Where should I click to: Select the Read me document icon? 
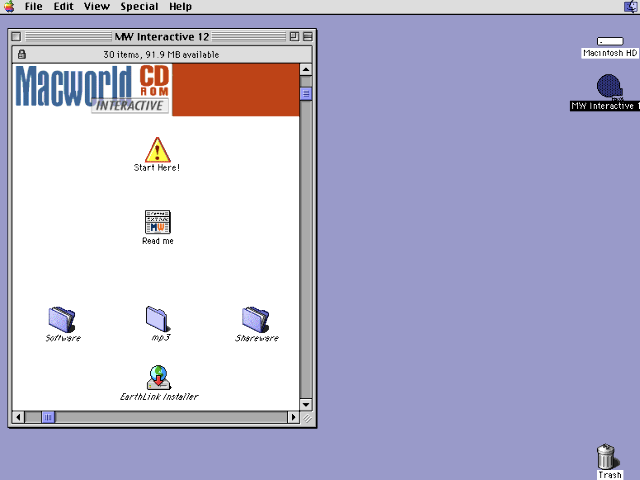158,222
